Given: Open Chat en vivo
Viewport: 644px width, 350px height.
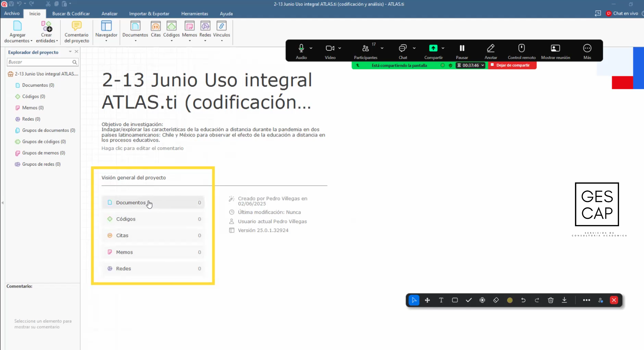Looking at the screenshot, I should click(x=622, y=13).
